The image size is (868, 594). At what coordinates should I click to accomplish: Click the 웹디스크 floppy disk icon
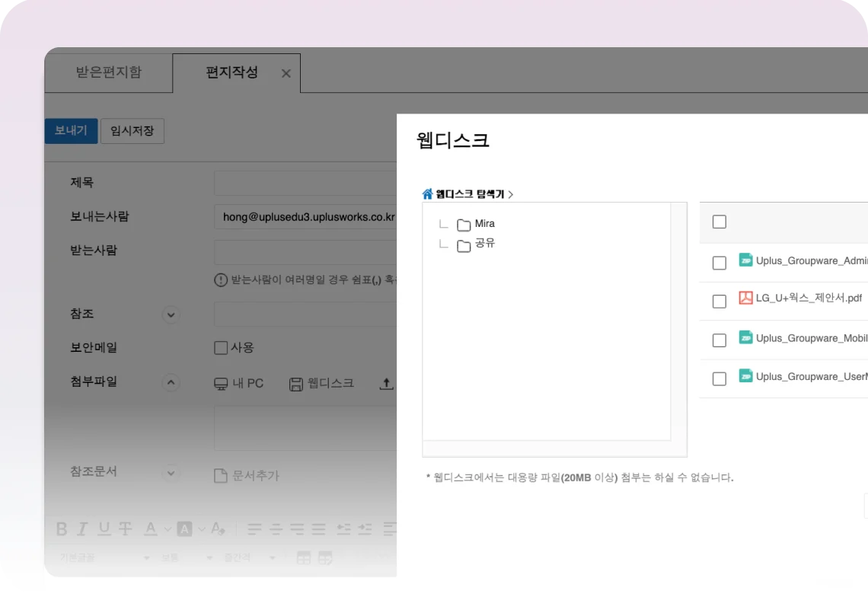click(296, 384)
